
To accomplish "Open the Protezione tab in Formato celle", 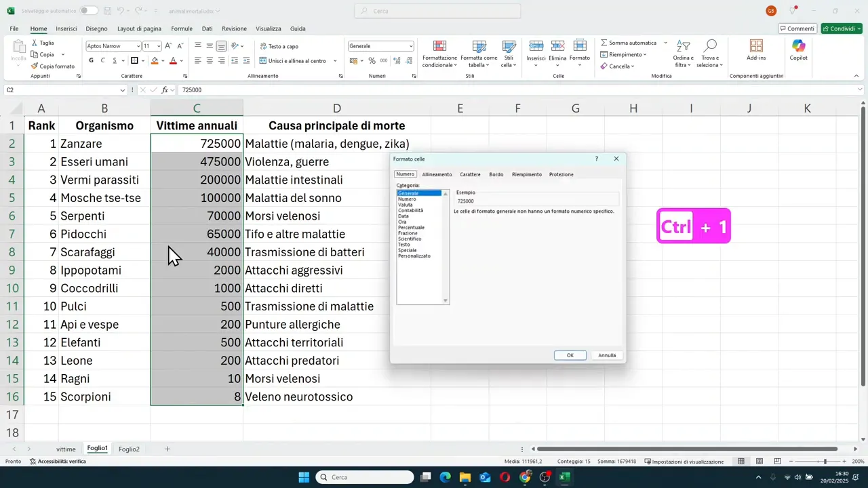I will 561,174.
